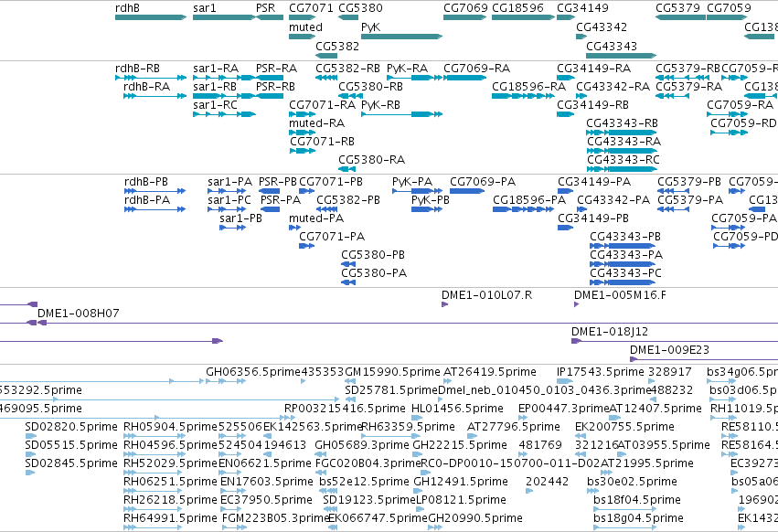Click transcript rdhB-RA label
The image size is (778, 532).
(x=147, y=87)
